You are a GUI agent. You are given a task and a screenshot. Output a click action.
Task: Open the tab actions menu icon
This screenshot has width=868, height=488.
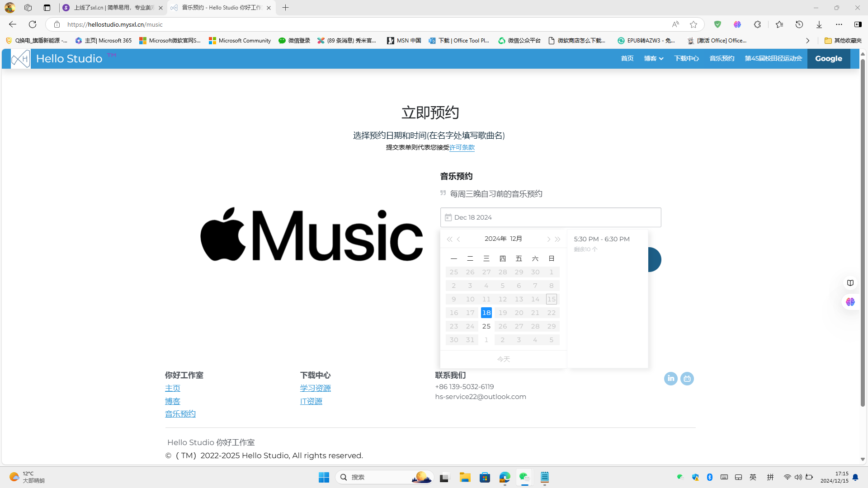click(x=47, y=8)
